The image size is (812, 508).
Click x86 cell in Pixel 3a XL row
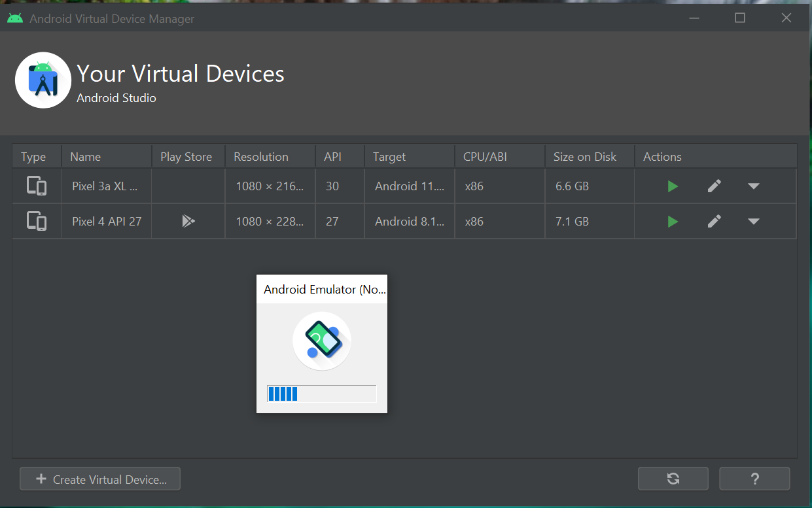500,186
